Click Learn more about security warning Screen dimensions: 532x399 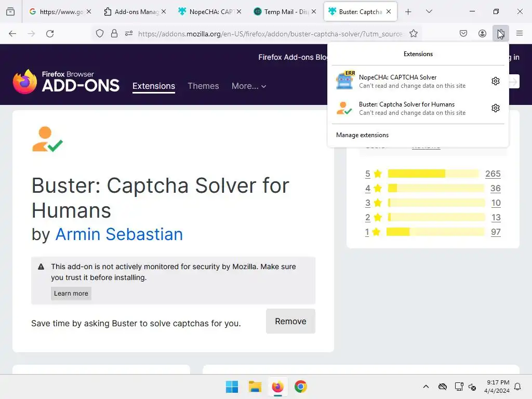coord(71,294)
